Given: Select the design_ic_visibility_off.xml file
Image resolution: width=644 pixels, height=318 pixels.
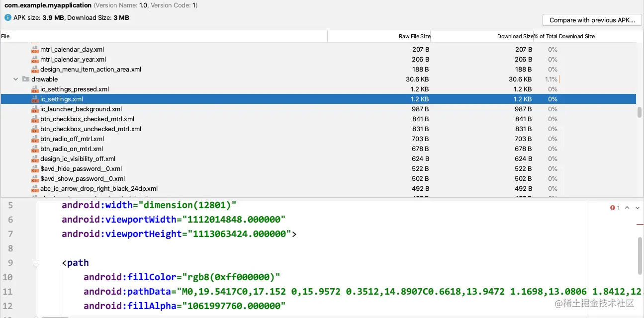Looking at the screenshot, I should [x=78, y=159].
